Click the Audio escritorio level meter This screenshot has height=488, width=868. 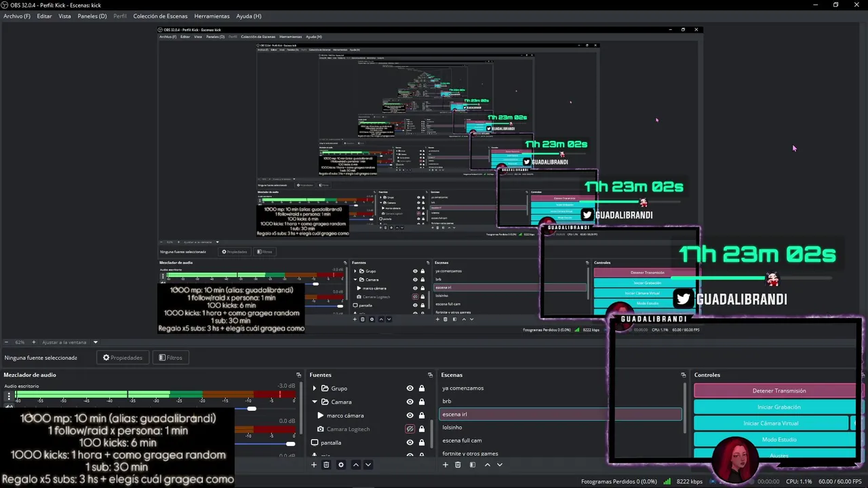(155, 394)
